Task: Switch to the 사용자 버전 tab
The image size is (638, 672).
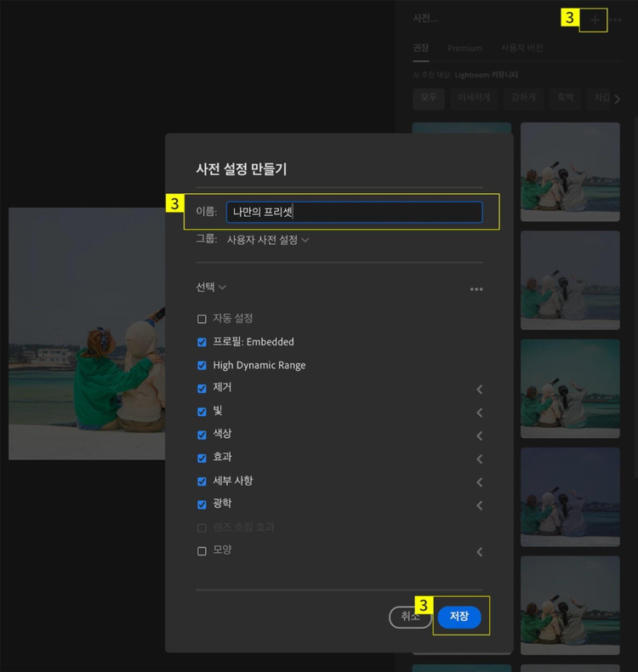Action: pyautogui.click(x=521, y=48)
